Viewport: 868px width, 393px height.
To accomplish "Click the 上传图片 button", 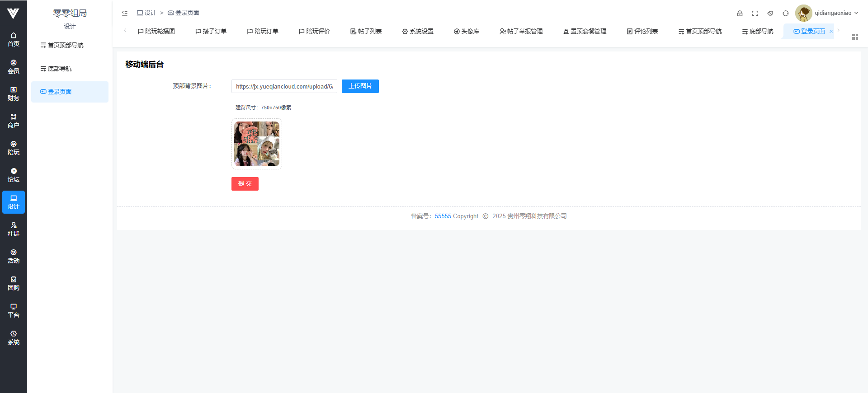I will pos(360,86).
